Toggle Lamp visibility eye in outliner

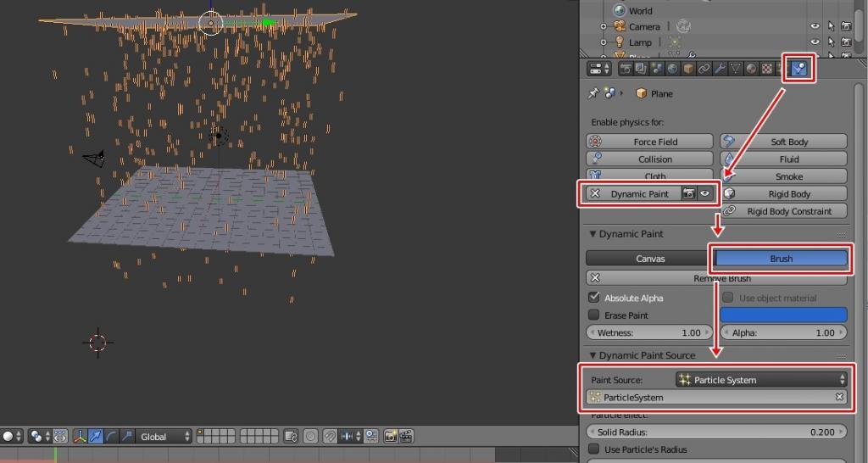click(815, 42)
